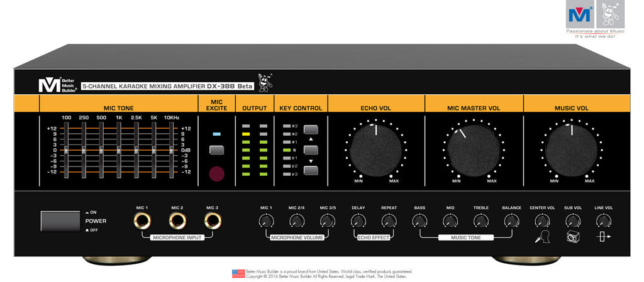Click the MUSIC VOL large knob
The image size is (644, 282).
point(572,149)
